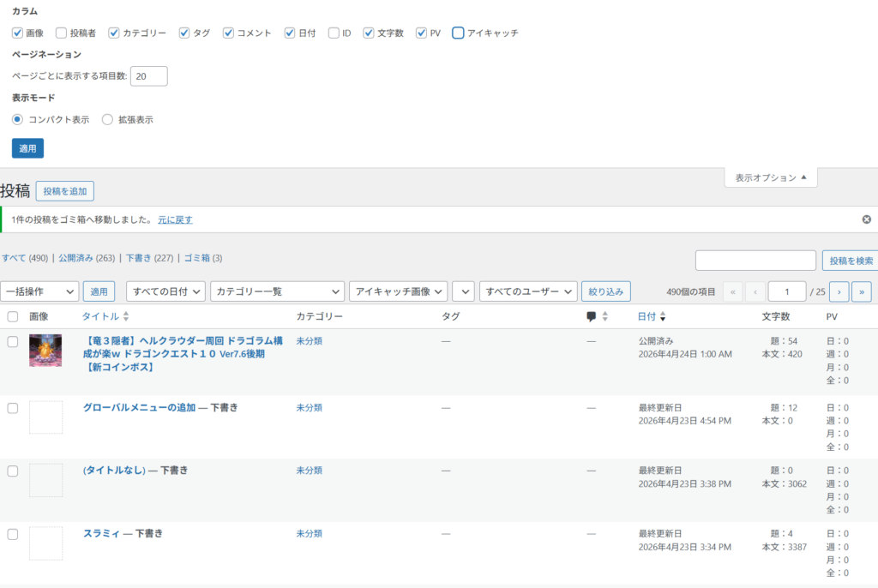Click the items per page number field

pyautogui.click(x=148, y=75)
